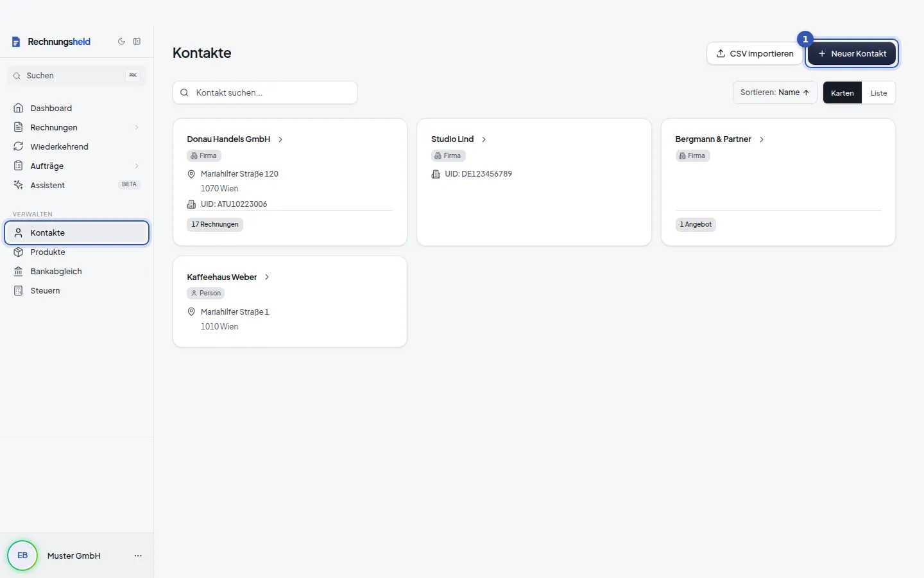Click map pin icon on Kaffeehaus Weber
Viewport: 924px width, 578px height.
[191, 312]
